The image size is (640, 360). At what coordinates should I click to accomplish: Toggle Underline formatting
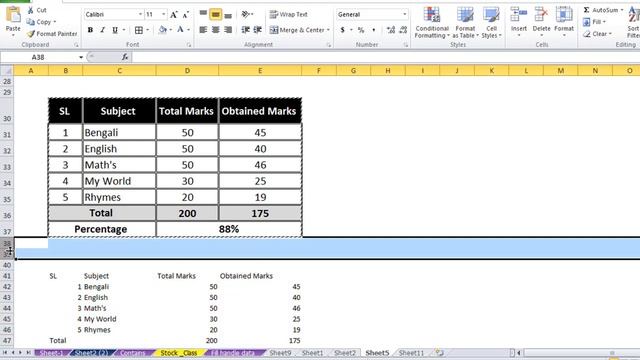(x=115, y=30)
